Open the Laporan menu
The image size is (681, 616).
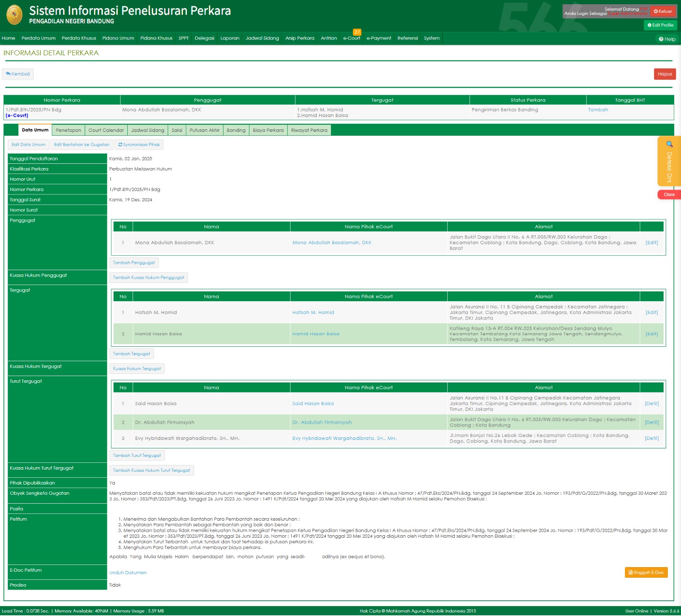[x=230, y=38]
